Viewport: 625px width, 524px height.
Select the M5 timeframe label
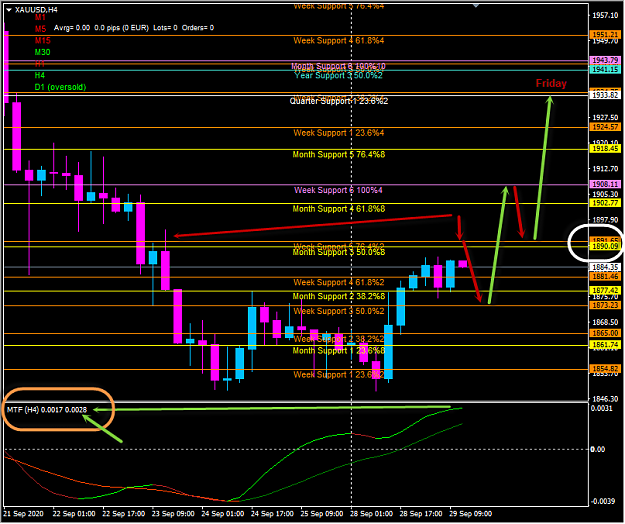click(x=40, y=29)
